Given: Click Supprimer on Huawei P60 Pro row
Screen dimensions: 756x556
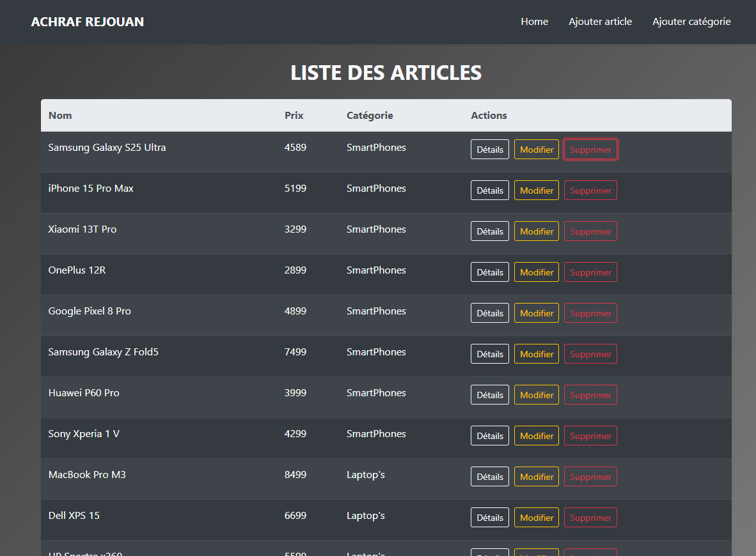Looking at the screenshot, I should tap(590, 395).
